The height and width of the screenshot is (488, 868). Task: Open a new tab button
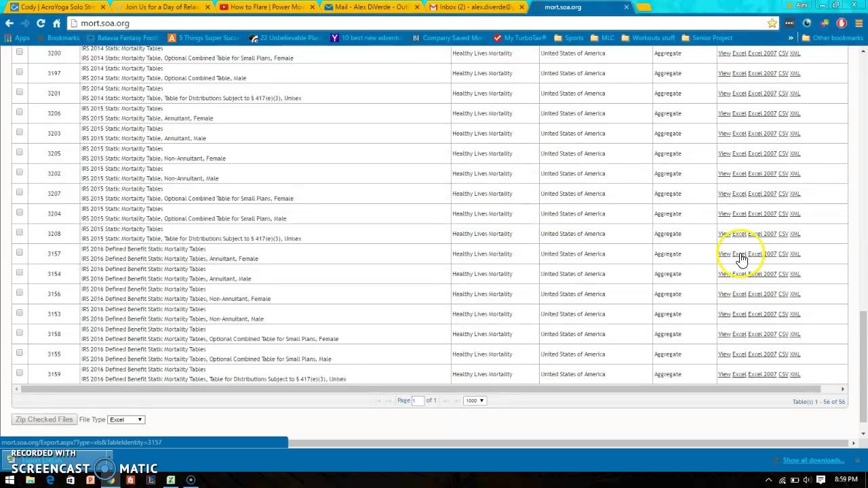coord(644,7)
